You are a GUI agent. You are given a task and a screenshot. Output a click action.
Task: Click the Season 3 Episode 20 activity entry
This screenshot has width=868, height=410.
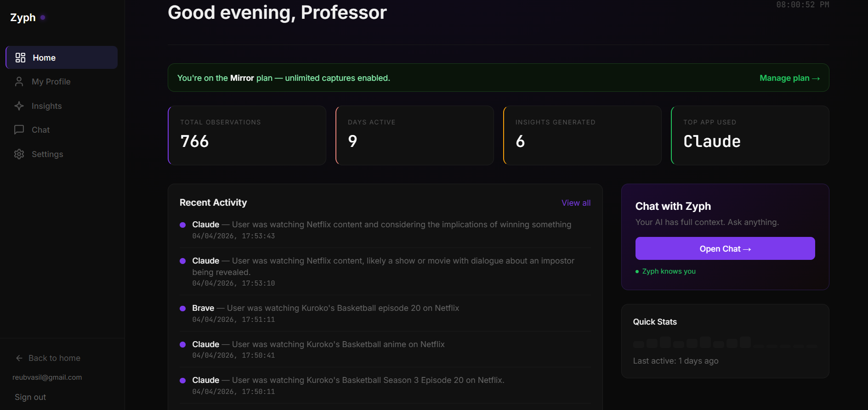(x=385, y=385)
